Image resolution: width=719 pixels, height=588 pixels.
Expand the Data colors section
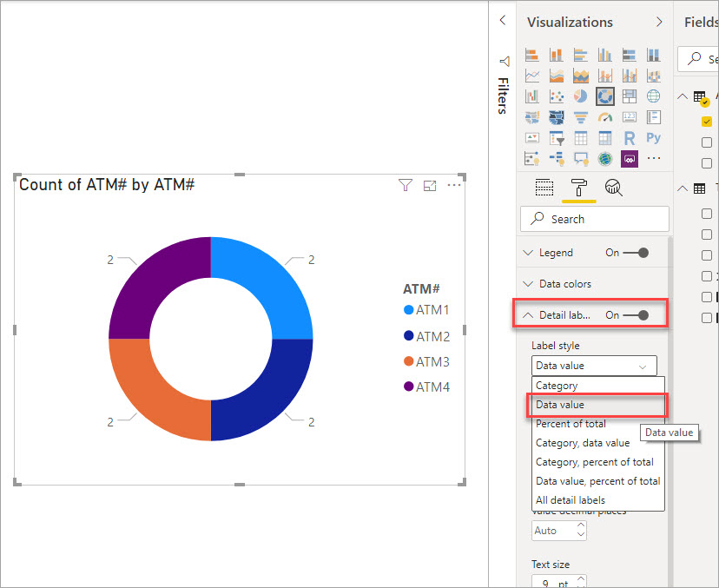[528, 284]
